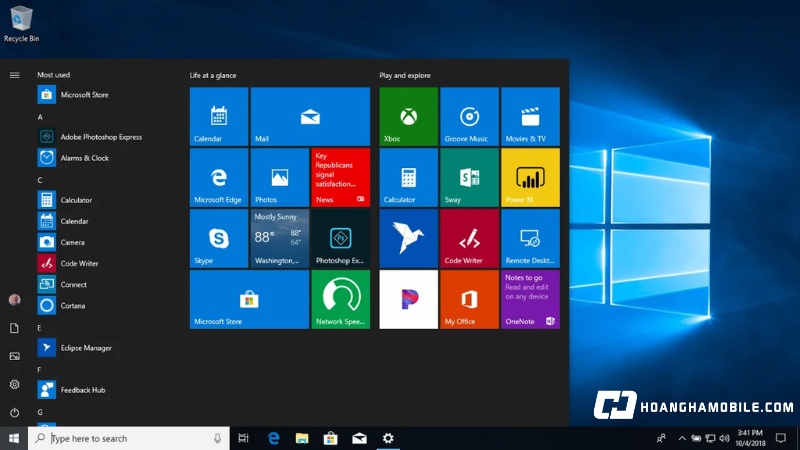Open the My Office tile
The width and height of the screenshot is (800, 450).
[469, 299]
